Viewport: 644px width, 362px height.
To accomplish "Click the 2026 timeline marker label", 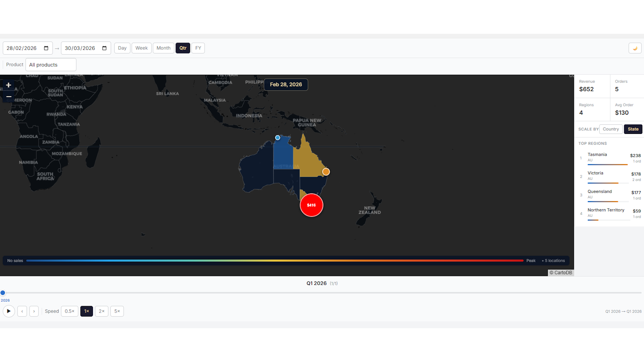I will 5,300.
